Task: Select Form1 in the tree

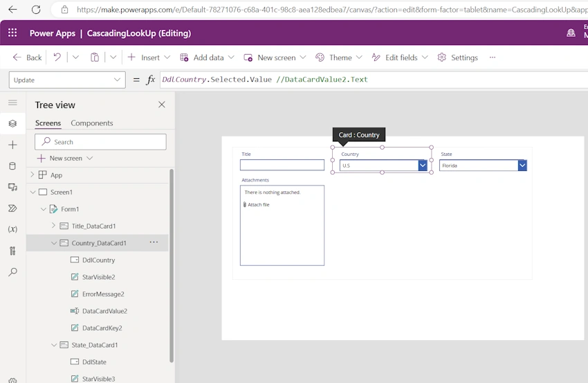Action: pos(70,209)
